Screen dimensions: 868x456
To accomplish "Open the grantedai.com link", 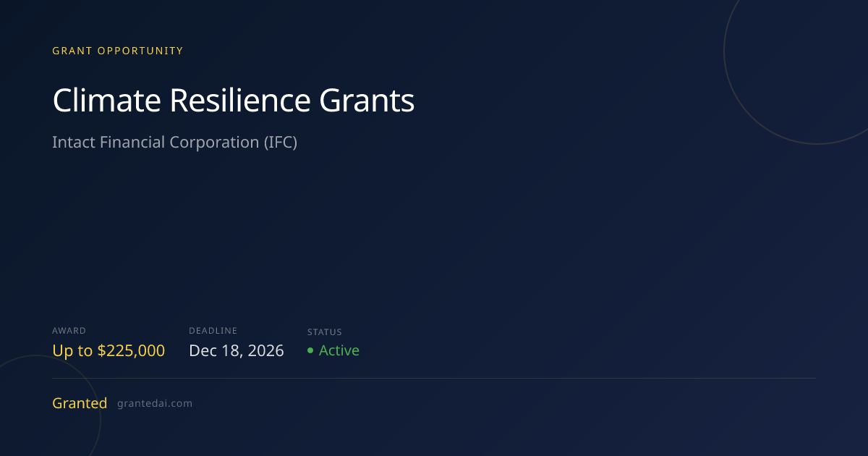I will click(x=155, y=403).
